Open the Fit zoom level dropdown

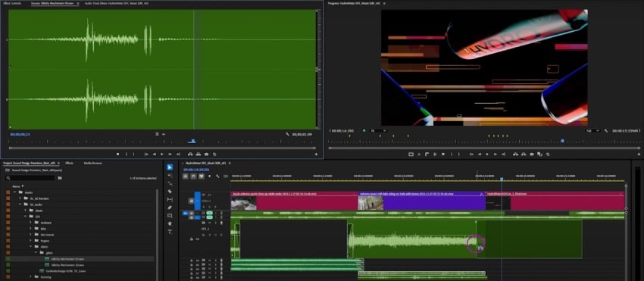coord(378,130)
